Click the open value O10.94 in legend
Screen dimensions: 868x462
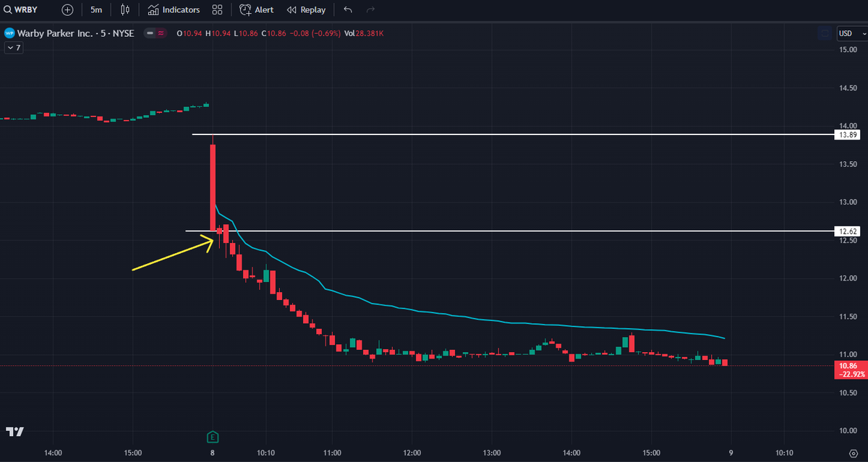pos(188,33)
